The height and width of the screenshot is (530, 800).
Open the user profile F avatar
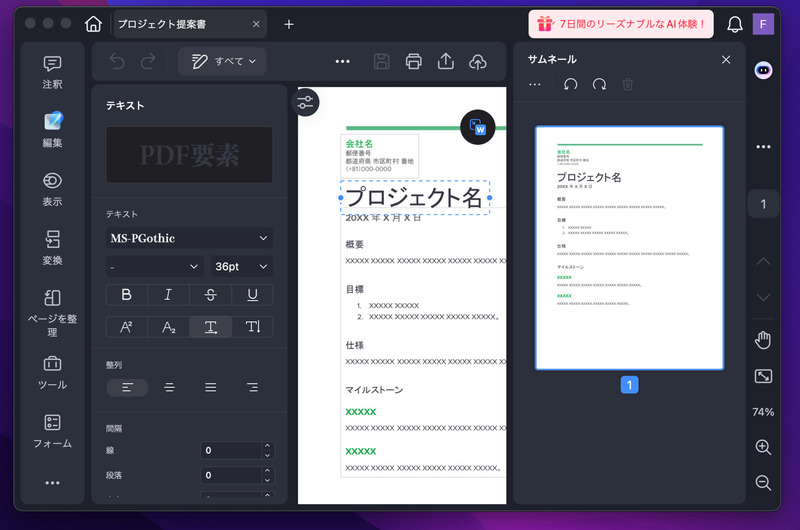pyautogui.click(x=763, y=24)
